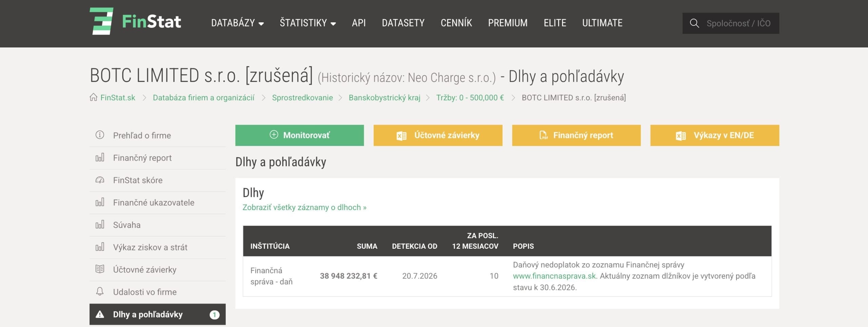Image resolution: width=868 pixels, height=327 pixels.
Task: Expand the ŠTATISTIKY dropdown menu
Action: (308, 23)
